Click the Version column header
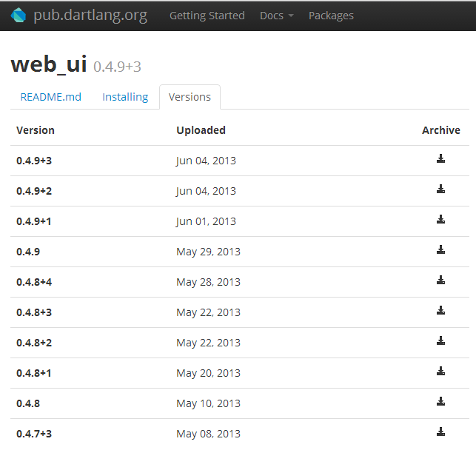Viewport: 476px width, 470px height. pos(36,130)
